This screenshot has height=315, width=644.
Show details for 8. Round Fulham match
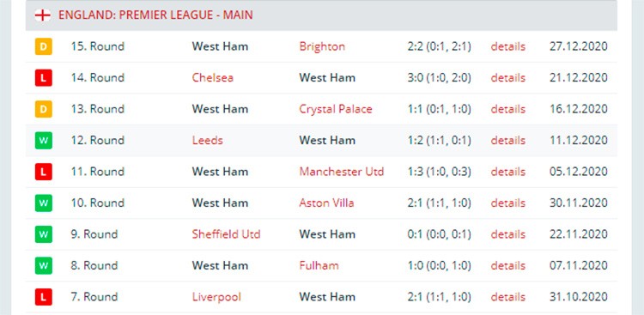508,265
